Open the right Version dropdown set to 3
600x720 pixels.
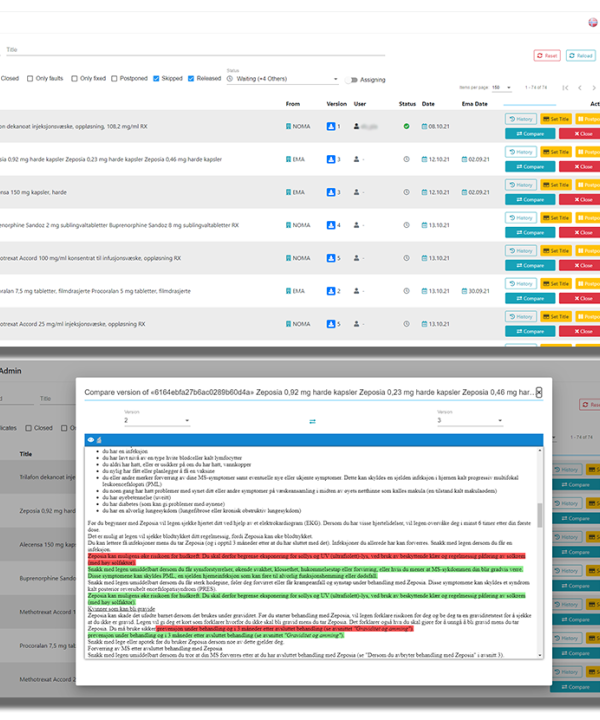pyautogui.click(x=470, y=420)
